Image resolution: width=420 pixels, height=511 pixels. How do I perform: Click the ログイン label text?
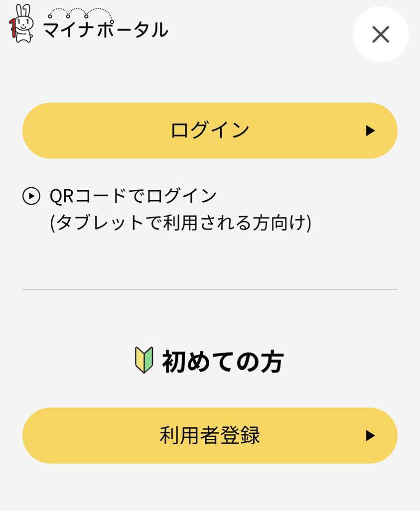pos(210,130)
